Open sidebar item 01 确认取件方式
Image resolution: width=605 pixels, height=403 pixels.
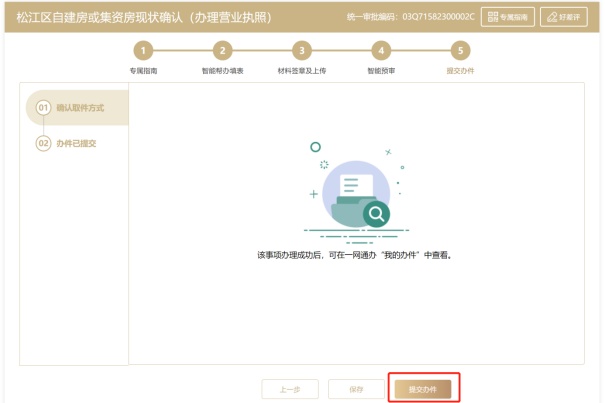[77, 108]
